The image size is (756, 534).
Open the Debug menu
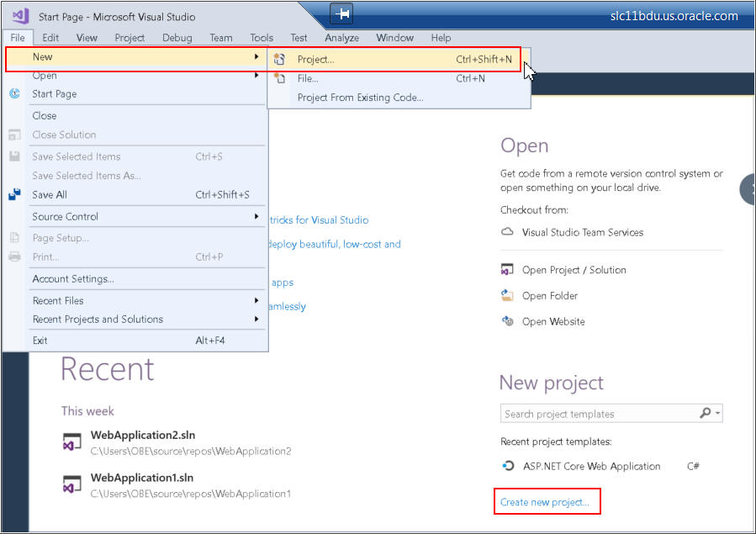coord(177,38)
